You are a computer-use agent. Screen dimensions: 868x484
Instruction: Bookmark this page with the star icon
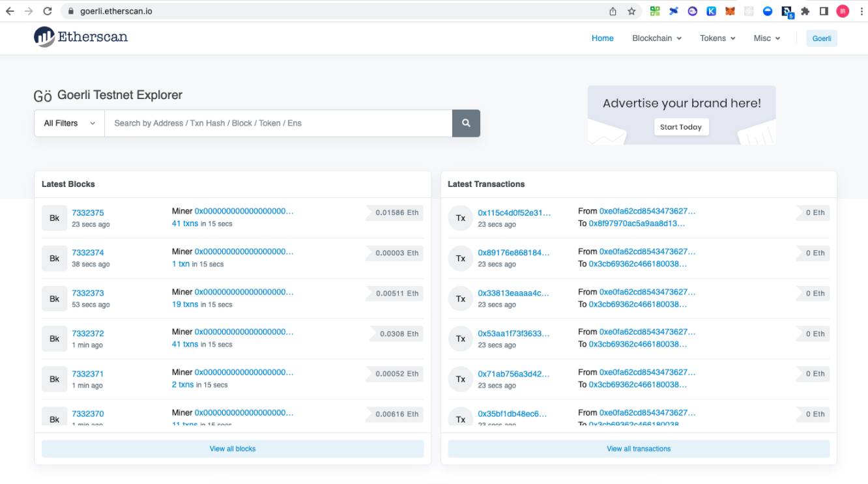tap(631, 11)
